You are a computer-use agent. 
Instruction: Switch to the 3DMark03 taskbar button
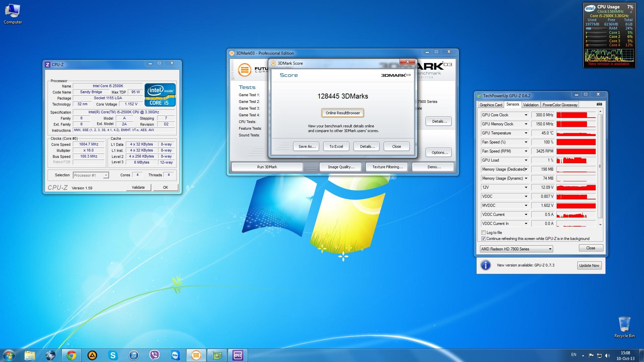(196, 355)
